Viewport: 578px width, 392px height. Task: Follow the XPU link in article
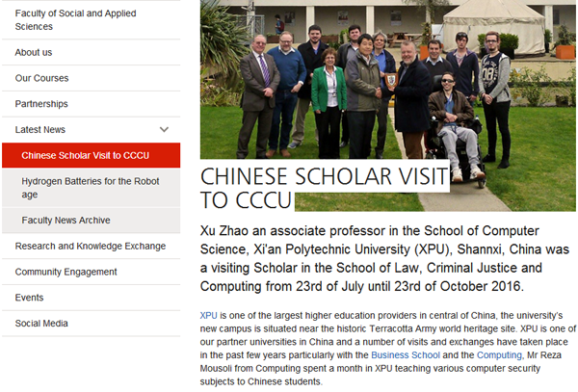(208, 316)
